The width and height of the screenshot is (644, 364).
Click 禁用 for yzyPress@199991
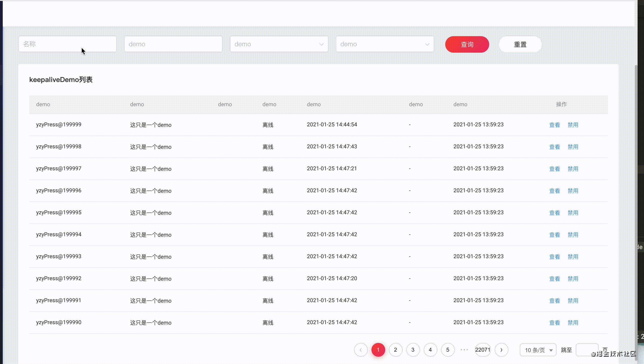pyautogui.click(x=573, y=301)
